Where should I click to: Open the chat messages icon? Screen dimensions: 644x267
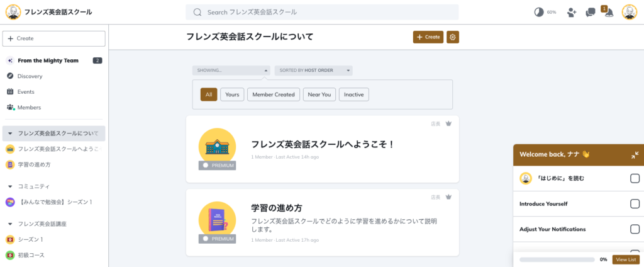click(590, 12)
